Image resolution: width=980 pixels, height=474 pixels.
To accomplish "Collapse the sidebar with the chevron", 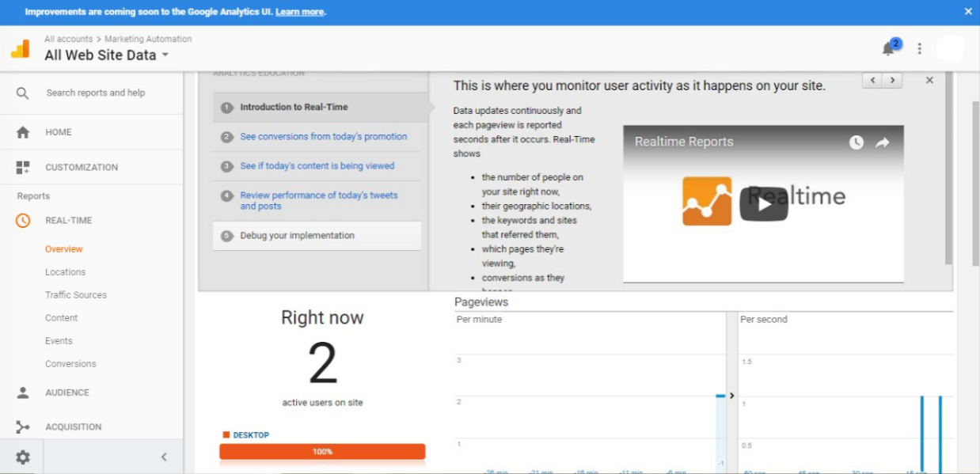I will [x=164, y=457].
